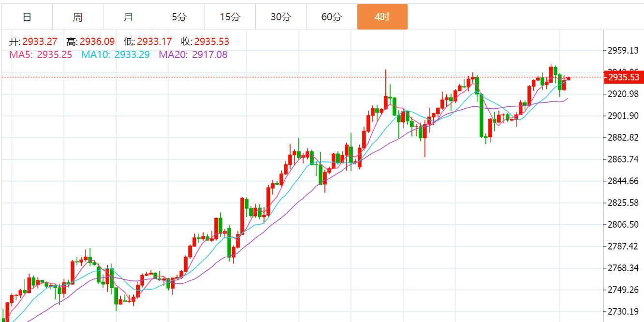The image size is (644, 322).
Task: Click the 2825.58 price axis label
Action: point(623,203)
